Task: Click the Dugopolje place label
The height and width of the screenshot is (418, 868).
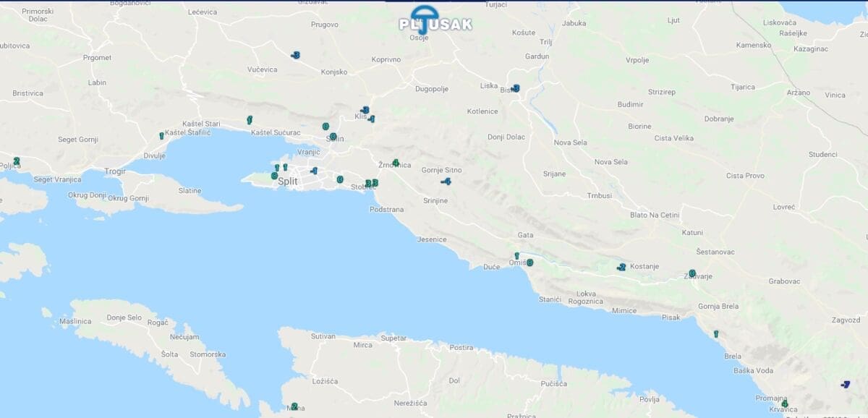Action: [432, 89]
